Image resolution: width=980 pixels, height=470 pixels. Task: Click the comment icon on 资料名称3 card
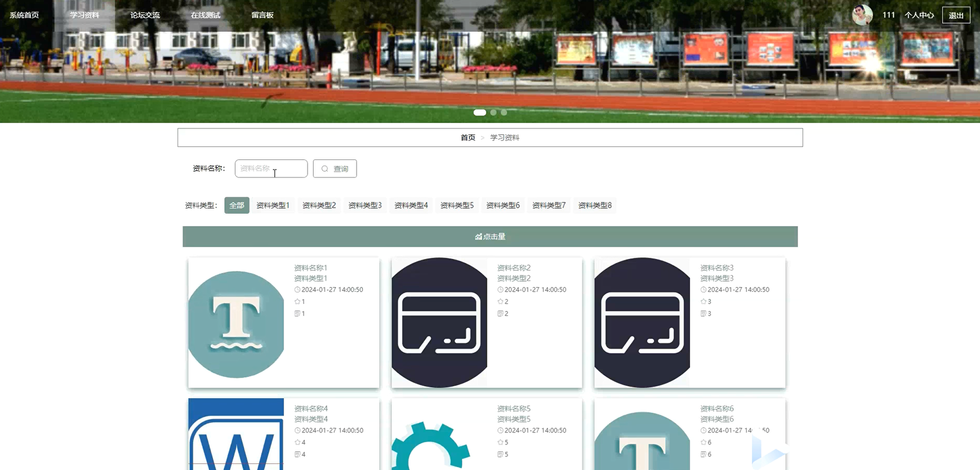pos(703,314)
